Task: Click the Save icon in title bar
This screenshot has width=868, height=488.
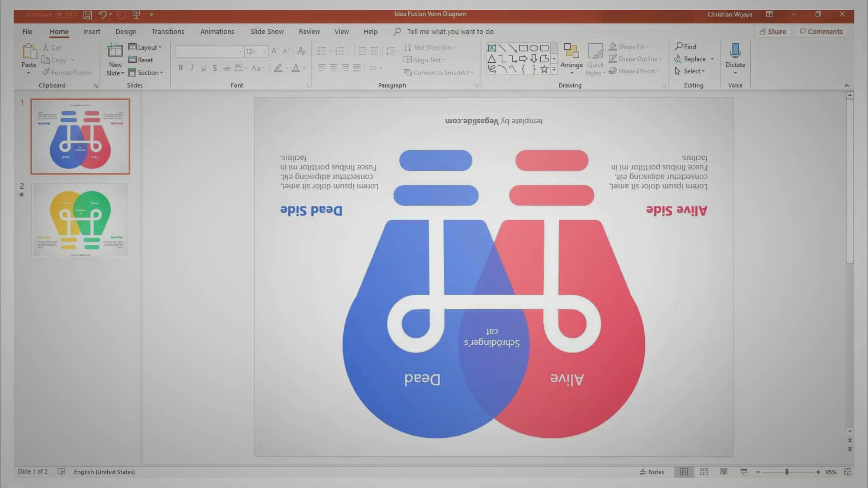Action: coord(88,15)
